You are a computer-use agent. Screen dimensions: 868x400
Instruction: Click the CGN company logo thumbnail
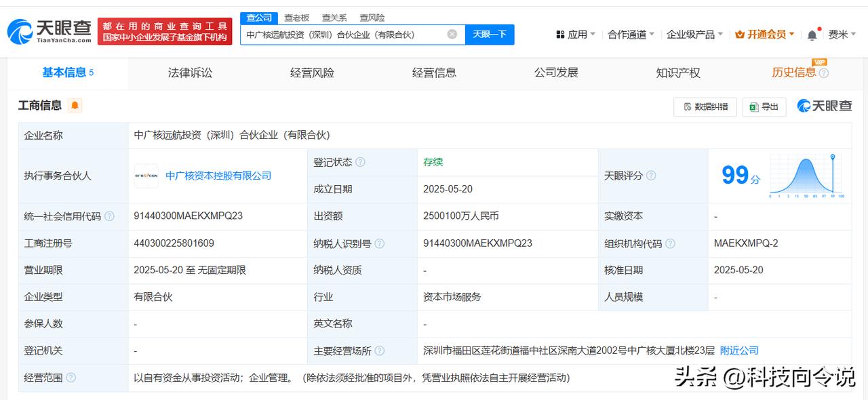point(146,176)
